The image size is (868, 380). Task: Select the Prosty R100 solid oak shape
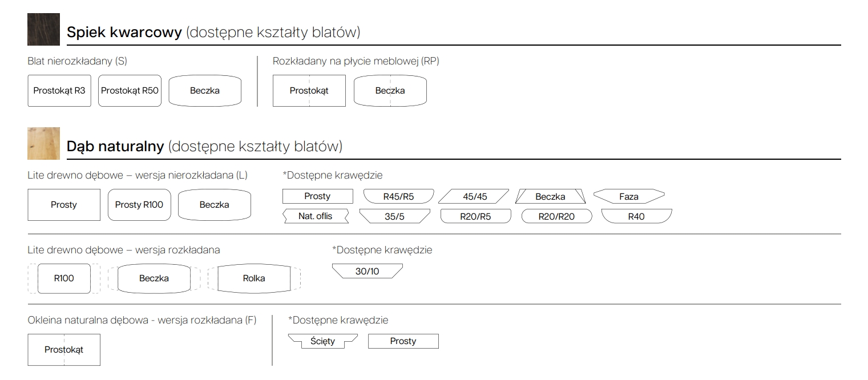pyautogui.click(x=139, y=205)
